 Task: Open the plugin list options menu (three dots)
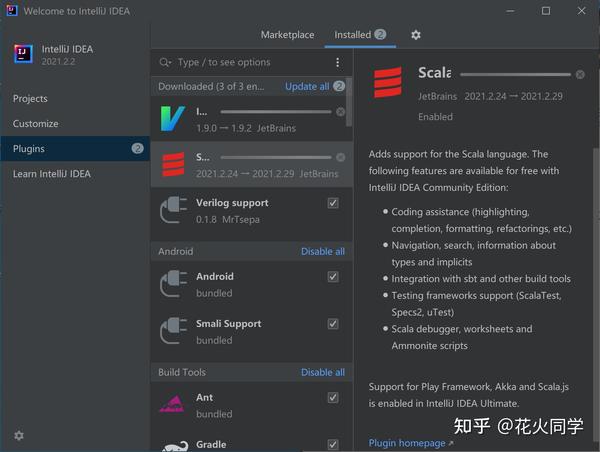[337, 62]
